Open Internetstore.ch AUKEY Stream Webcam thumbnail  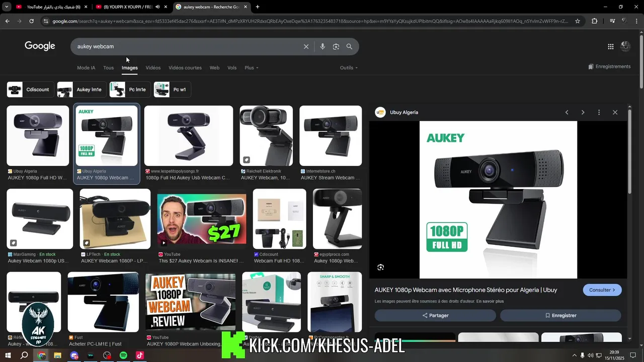(x=331, y=136)
